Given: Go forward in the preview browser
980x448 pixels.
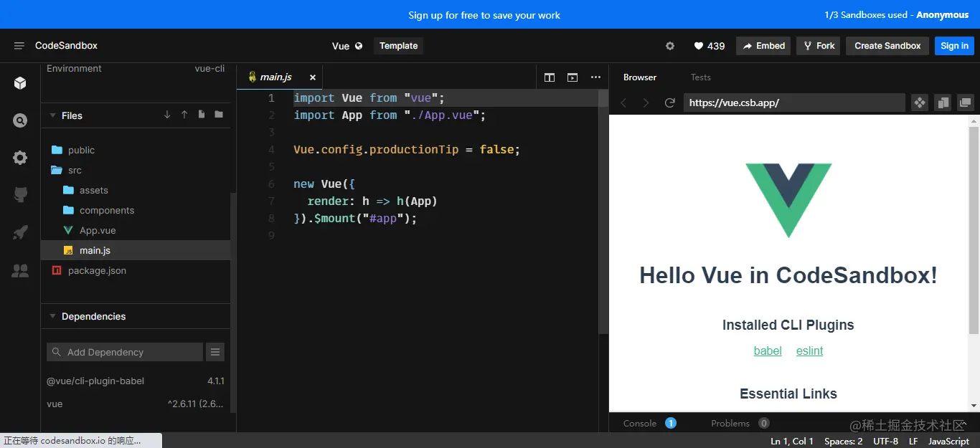Looking at the screenshot, I should tap(646, 103).
